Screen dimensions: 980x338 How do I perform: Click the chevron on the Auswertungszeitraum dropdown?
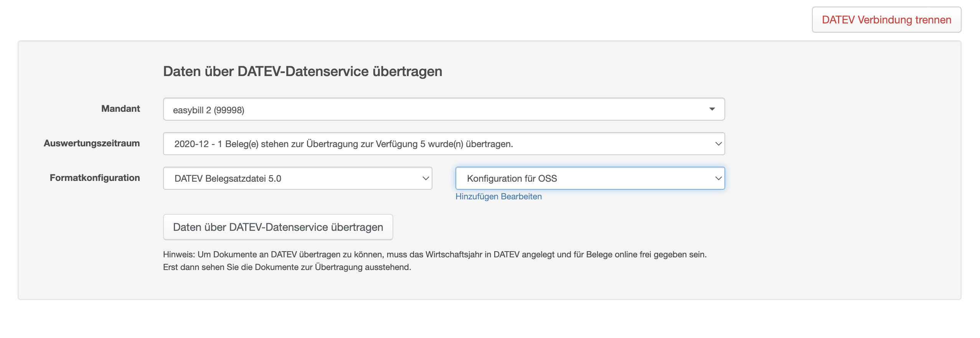click(718, 144)
